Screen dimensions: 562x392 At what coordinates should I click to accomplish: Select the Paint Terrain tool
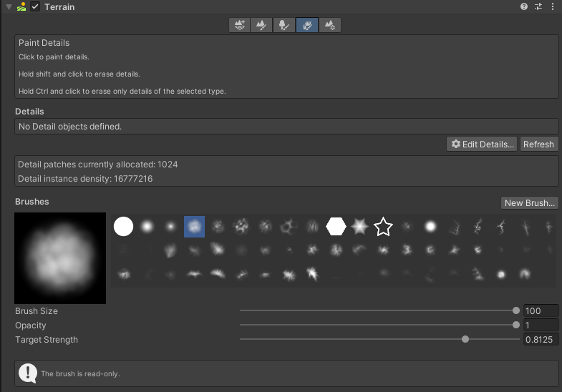click(x=261, y=25)
